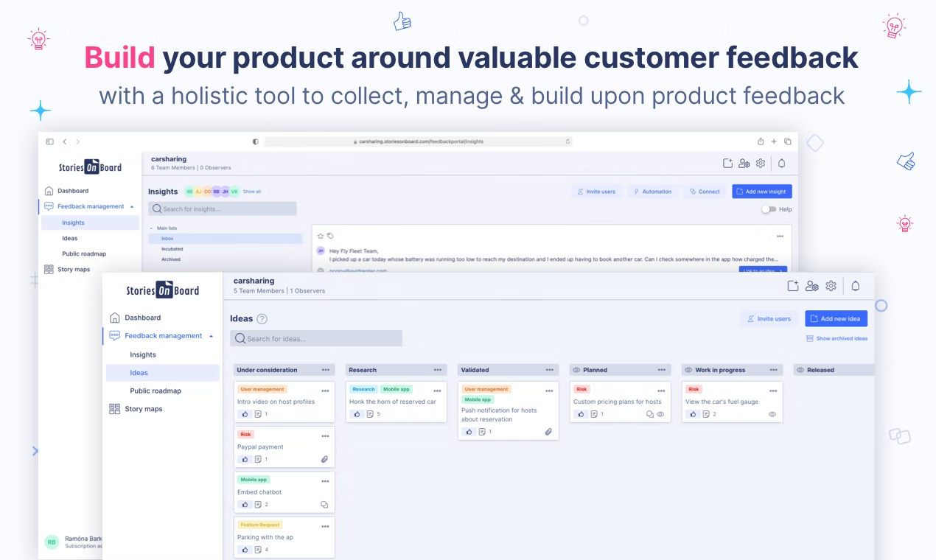Open Story maps in the front sidebar
Screen dimensions: 936x560
pyautogui.click(x=143, y=409)
